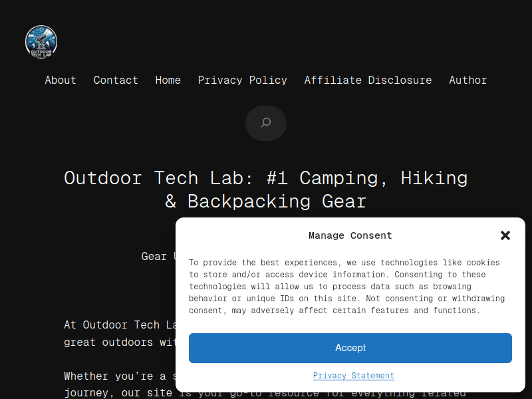
Task: Dismiss the consent popup via the X icon
Action: point(505,235)
